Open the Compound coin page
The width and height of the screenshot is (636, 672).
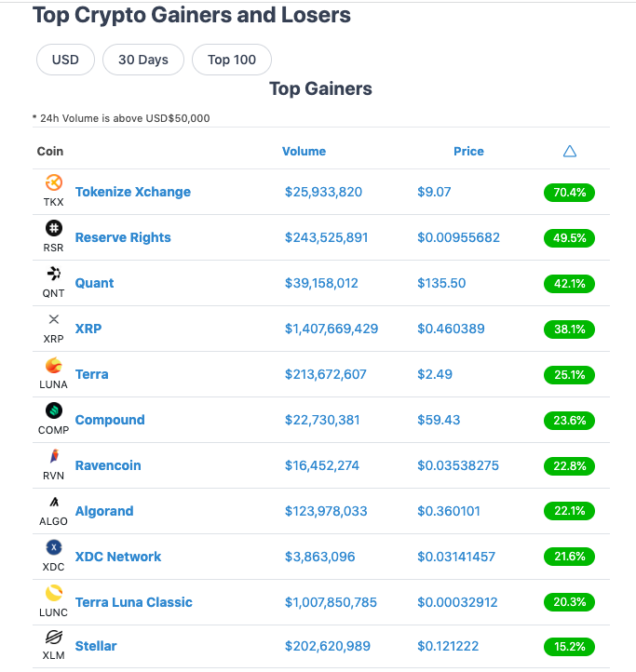pos(110,420)
